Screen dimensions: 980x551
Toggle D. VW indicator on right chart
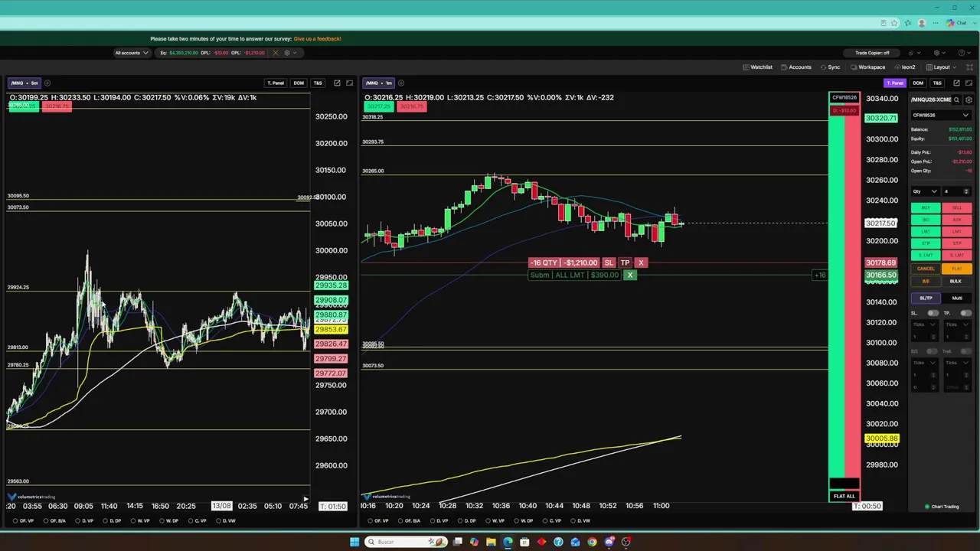pos(581,521)
